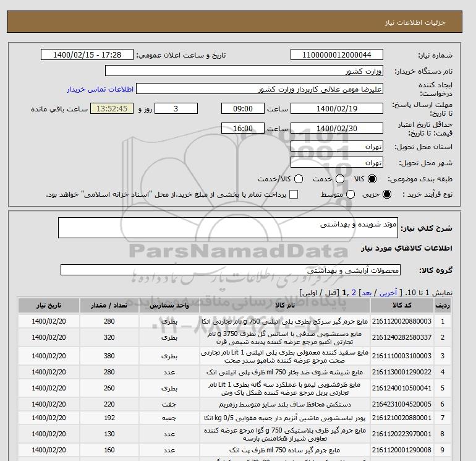Click the شرح کلی نیاز description box

coord(228,228)
